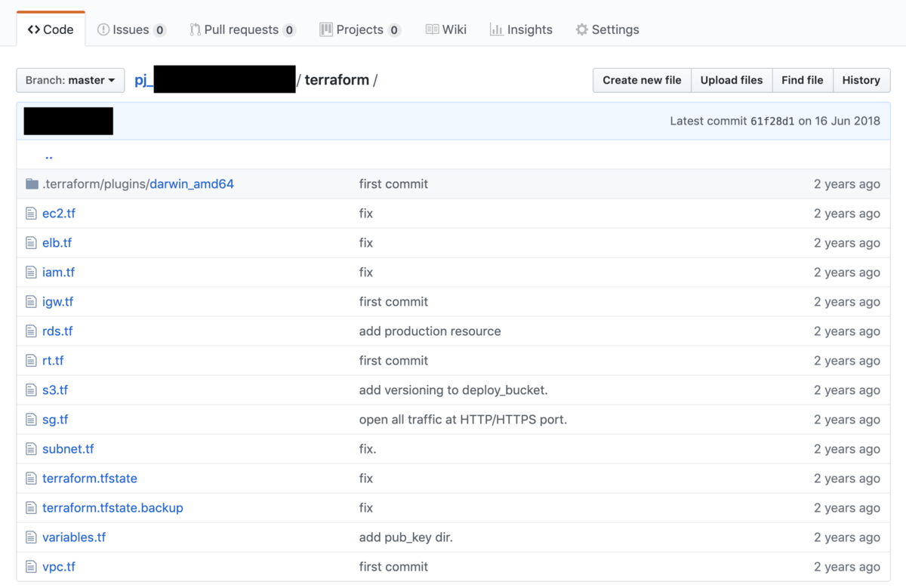Open the Insights tab

pyautogui.click(x=521, y=29)
